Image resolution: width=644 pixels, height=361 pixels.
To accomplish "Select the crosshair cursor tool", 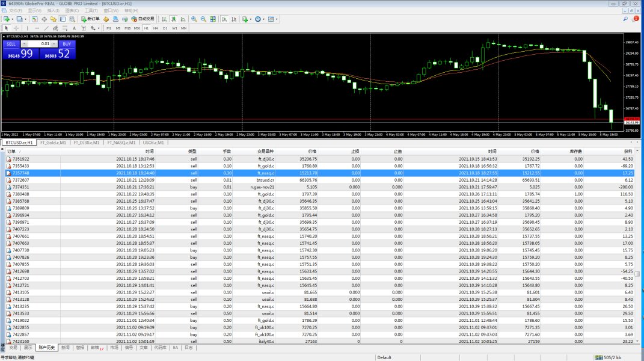I will pyautogui.click(x=15, y=28).
